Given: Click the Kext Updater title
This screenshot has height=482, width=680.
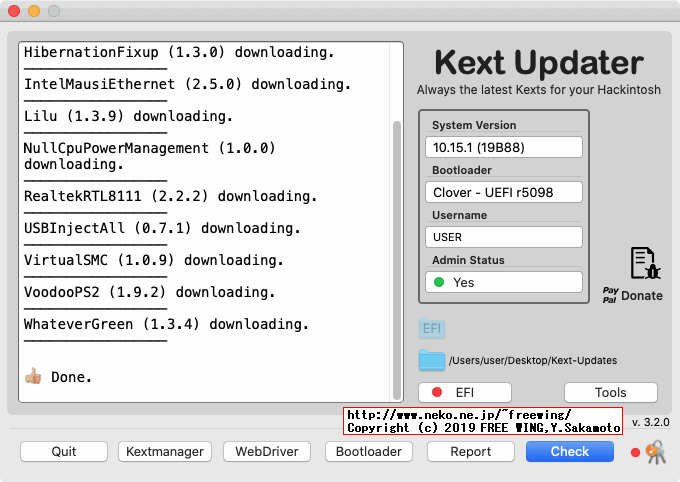Looking at the screenshot, I should [x=539, y=63].
